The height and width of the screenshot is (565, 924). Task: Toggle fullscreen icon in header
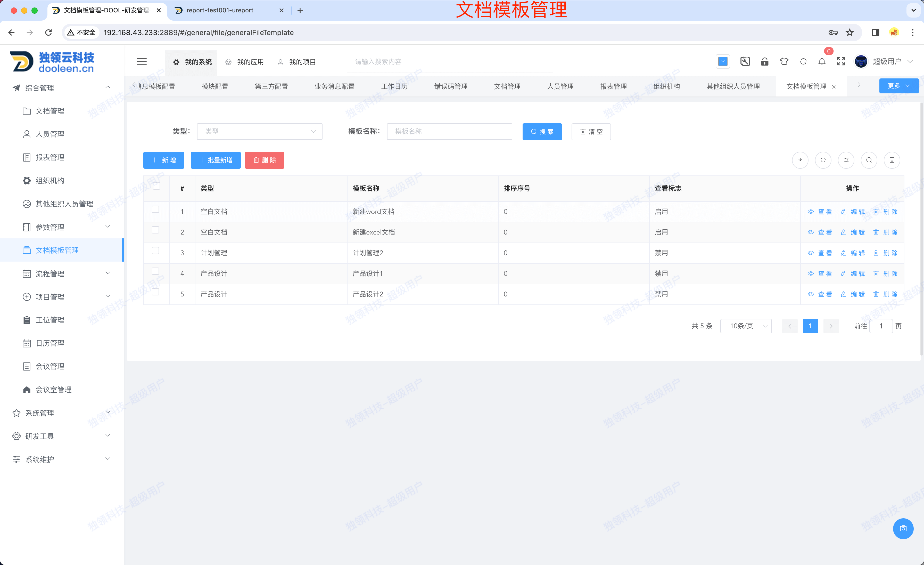[x=841, y=61]
